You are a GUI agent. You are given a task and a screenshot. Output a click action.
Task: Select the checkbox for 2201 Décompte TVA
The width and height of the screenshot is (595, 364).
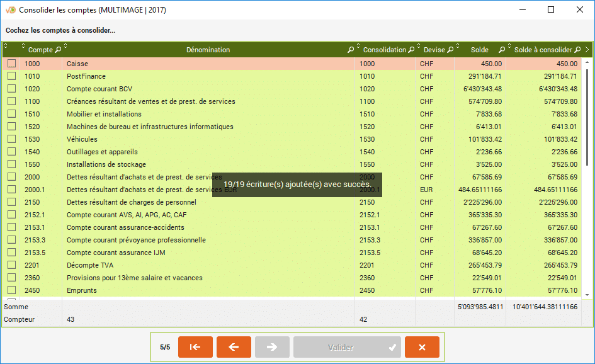coord(11,265)
